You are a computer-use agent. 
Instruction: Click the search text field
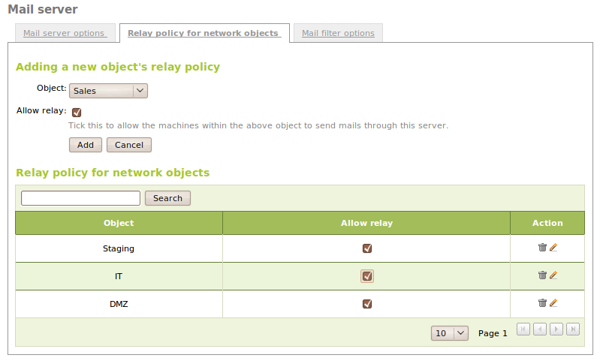80,198
